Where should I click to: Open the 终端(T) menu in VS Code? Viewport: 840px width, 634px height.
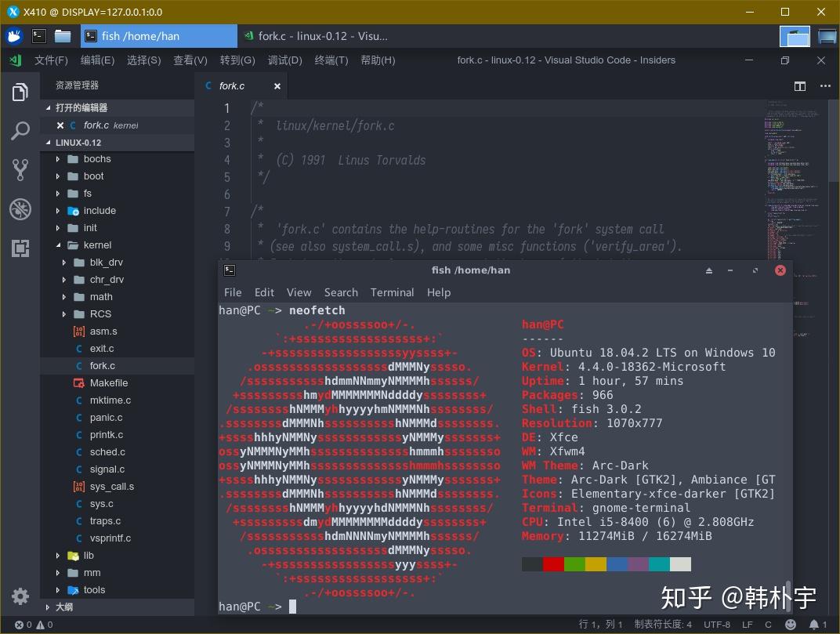click(x=330, y=60)
